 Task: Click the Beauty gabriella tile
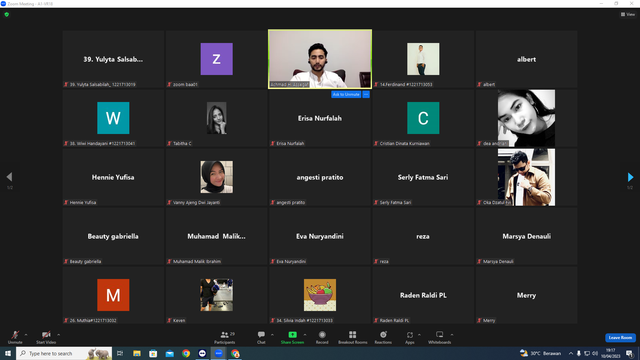113,236
